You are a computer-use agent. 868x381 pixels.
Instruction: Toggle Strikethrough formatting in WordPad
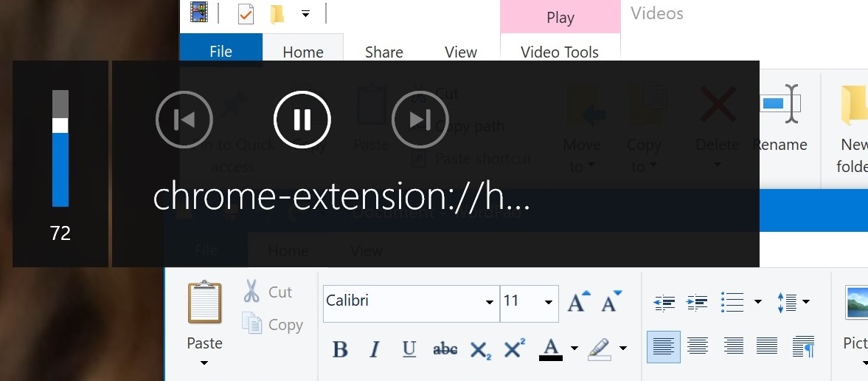point(445,349)
